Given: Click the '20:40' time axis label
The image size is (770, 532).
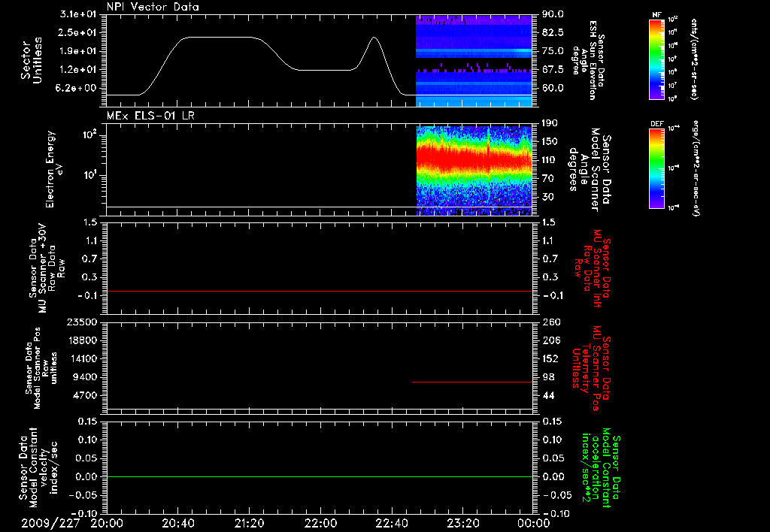Looking at the screenshot, I should [x=177, y=523].
